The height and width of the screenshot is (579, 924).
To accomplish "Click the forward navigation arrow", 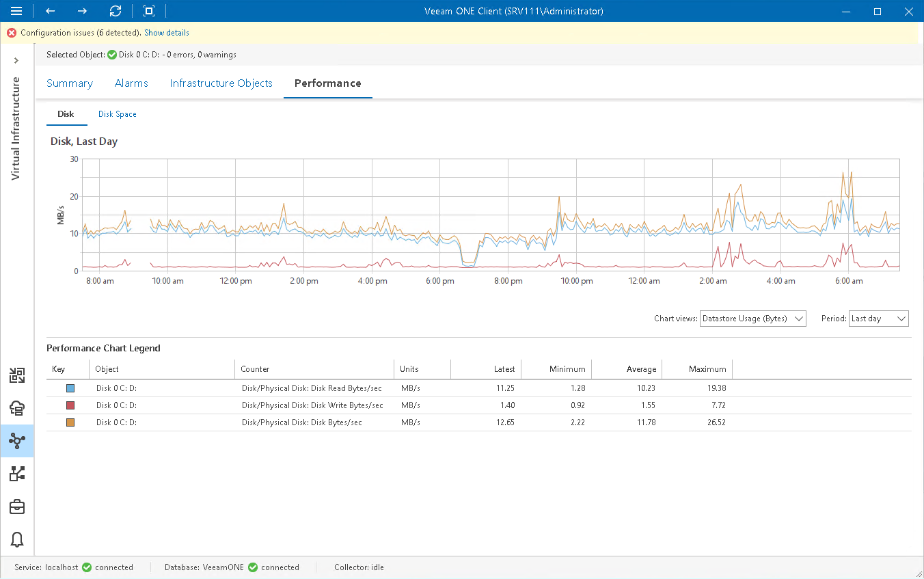I will [82, 11].
